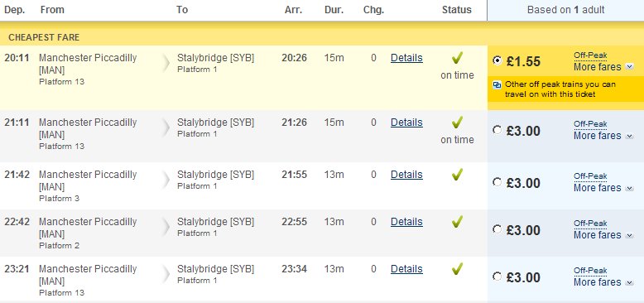Select £3.00 fare for 21:42 departure
The image size is (644, 303).
click(497, 182)
